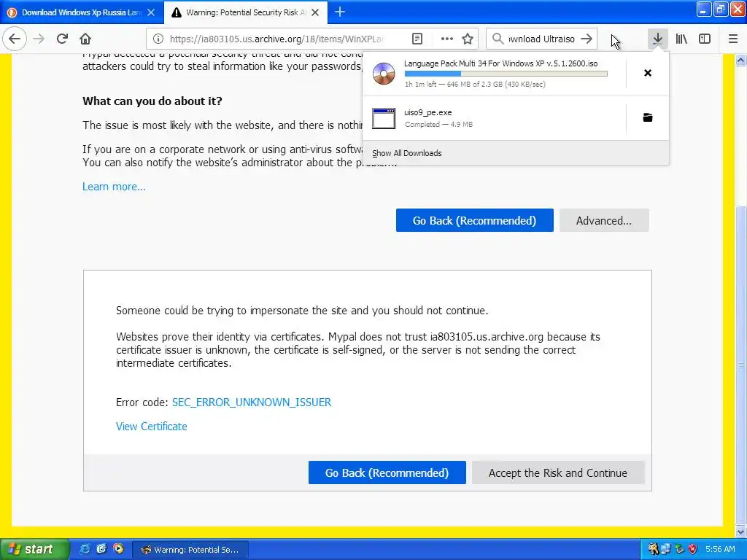Click the address bar URL field
This screenshot has width=747, height=560.
[276, 39]
